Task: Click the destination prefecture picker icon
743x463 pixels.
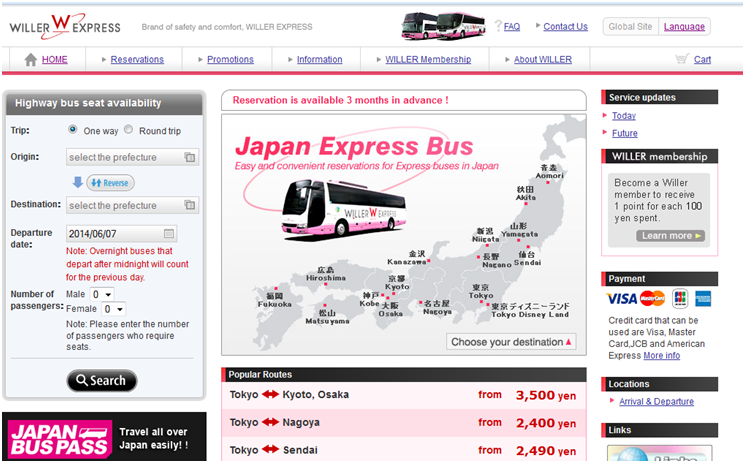Action: (190, 205)
